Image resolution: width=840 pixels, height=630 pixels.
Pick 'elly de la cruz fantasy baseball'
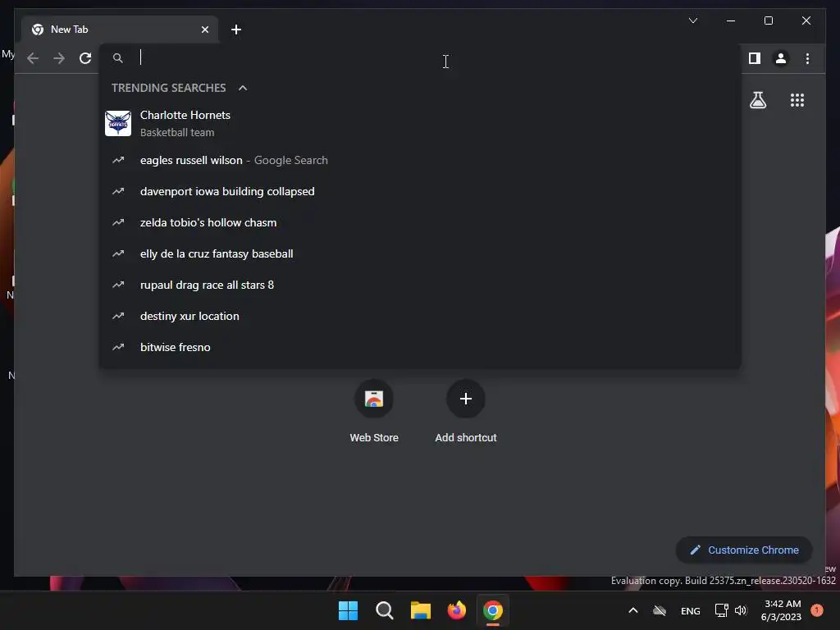click(420, 253)
